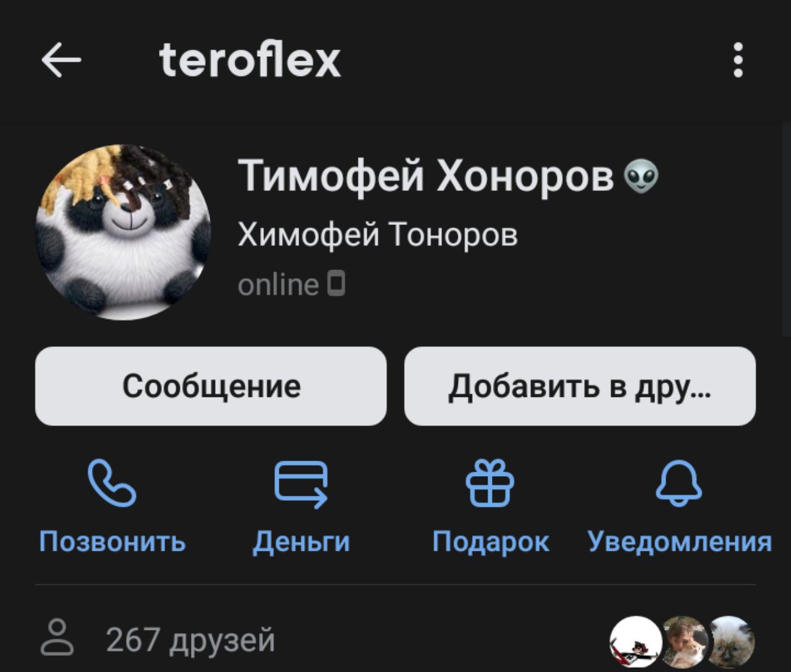
Task: Tap the money transfer card icon
Action: tap(301, 484)
